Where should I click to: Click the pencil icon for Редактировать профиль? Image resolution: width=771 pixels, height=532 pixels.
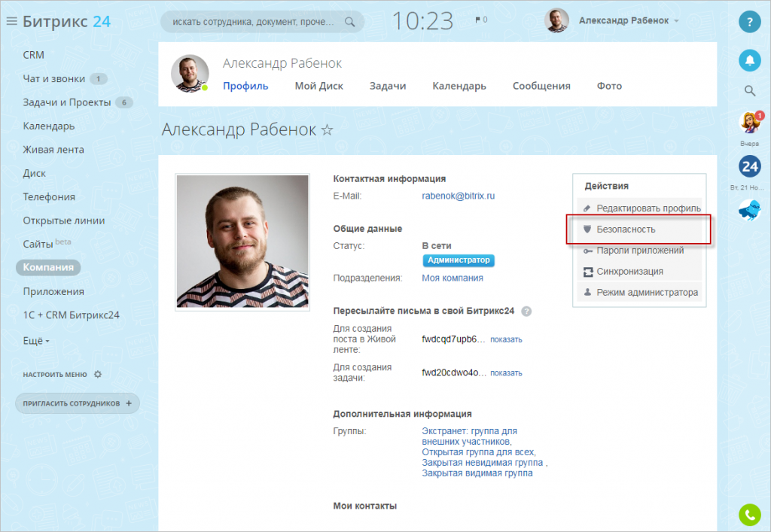point(587,208)
